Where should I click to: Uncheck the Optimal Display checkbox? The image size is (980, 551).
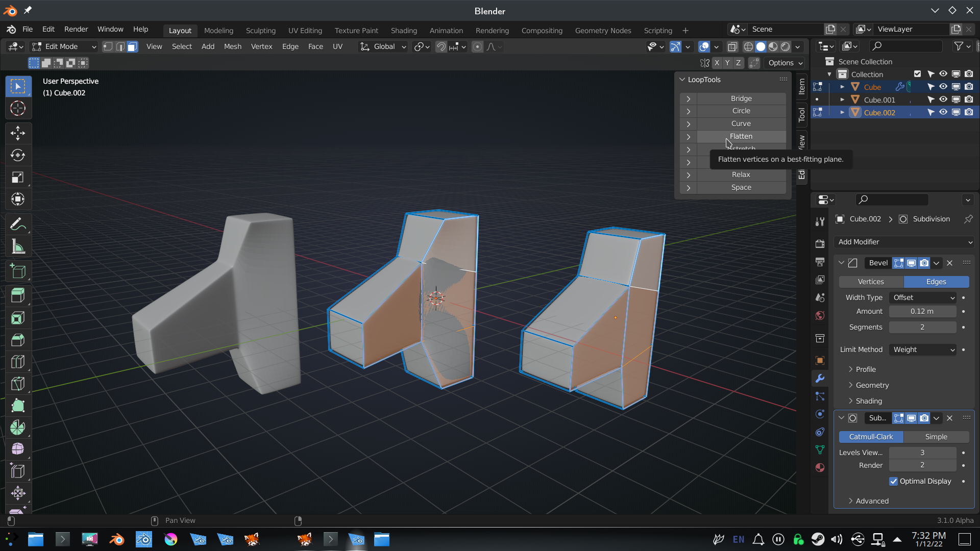(893, 481)
